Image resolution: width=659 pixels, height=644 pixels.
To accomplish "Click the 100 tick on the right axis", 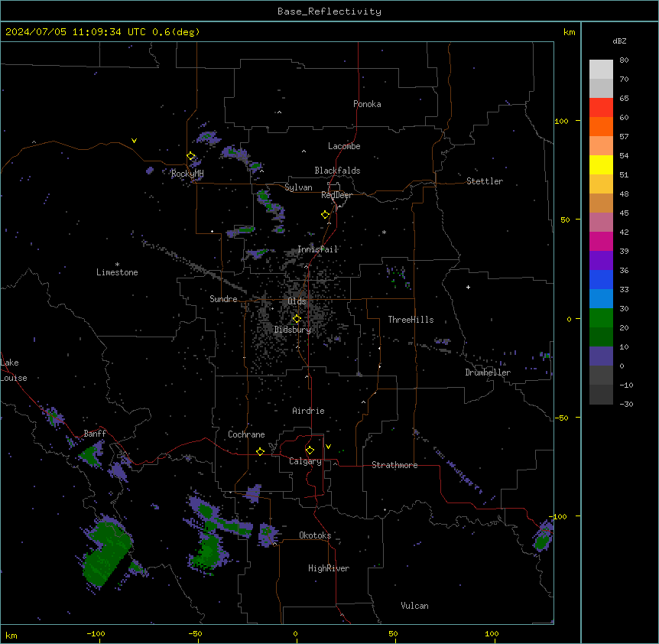I will click(561, 121).
